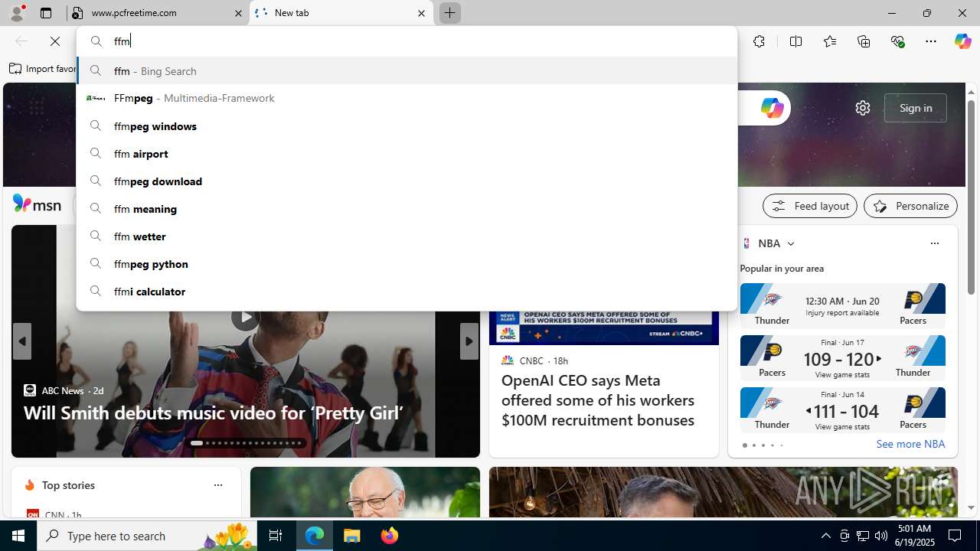980x551 pixels.
Task: Pick the ffm meaning suggestion
Action: [x=407, y=208]
